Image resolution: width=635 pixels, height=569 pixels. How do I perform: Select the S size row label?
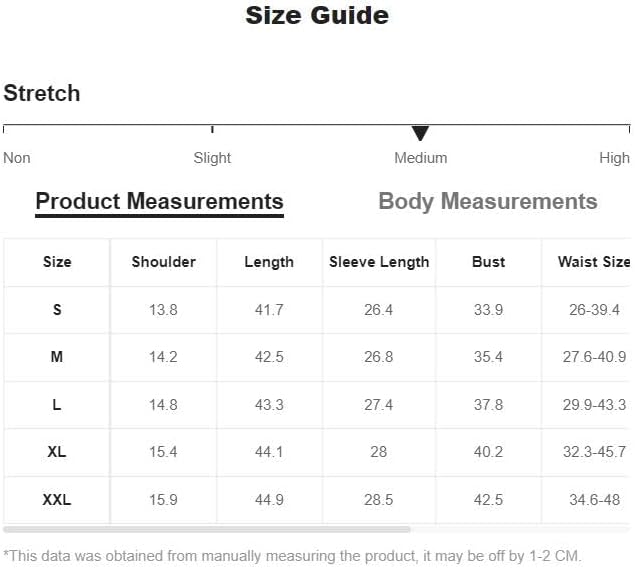pyautogui.click(x=57, y=310)
